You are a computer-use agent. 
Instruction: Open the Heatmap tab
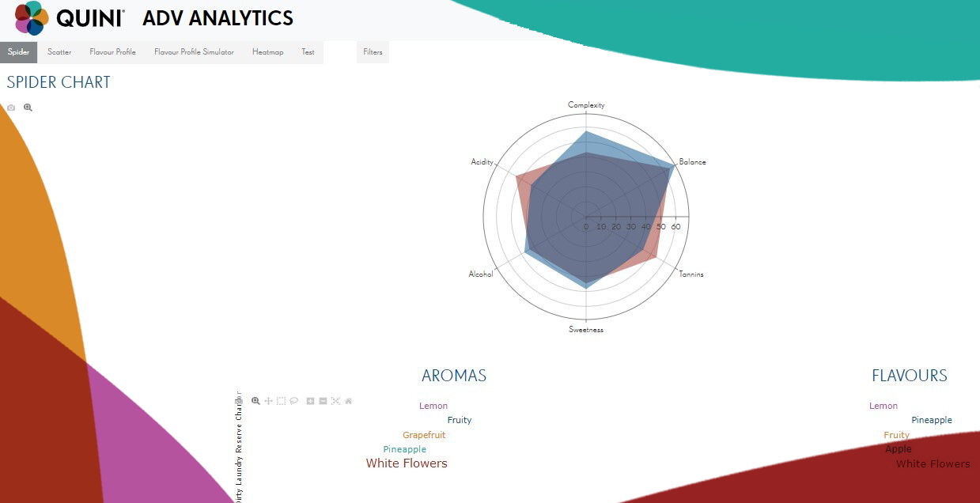tap(267, 52)
